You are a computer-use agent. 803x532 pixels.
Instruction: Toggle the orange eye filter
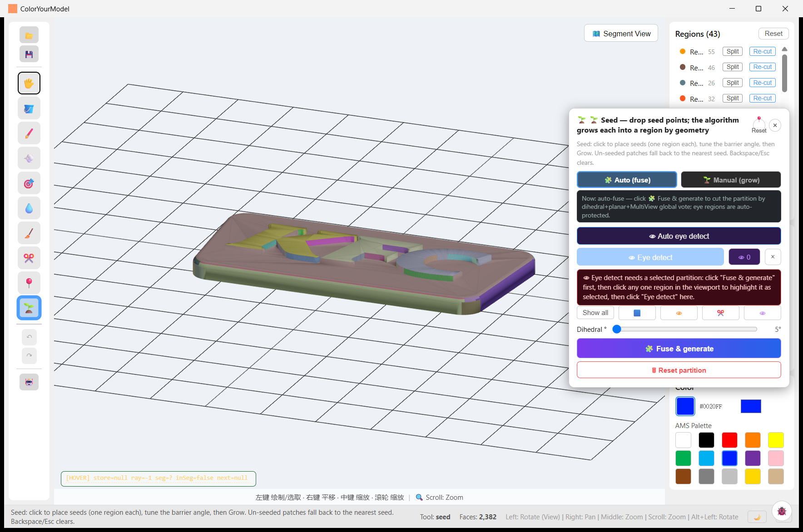click(679, 313)
